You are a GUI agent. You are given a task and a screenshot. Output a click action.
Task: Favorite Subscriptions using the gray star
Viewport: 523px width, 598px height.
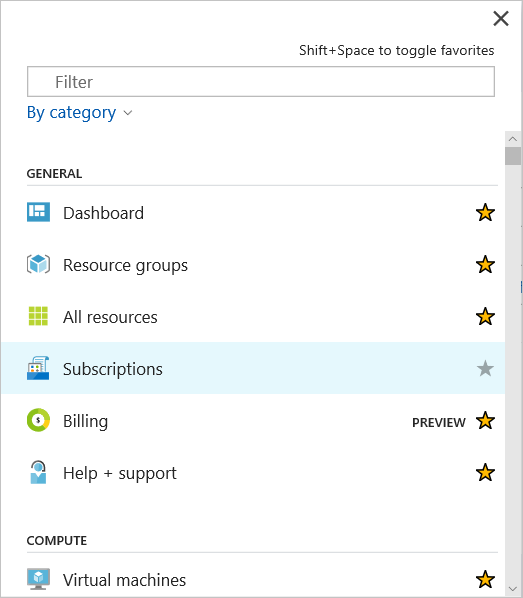click(485, 368)
